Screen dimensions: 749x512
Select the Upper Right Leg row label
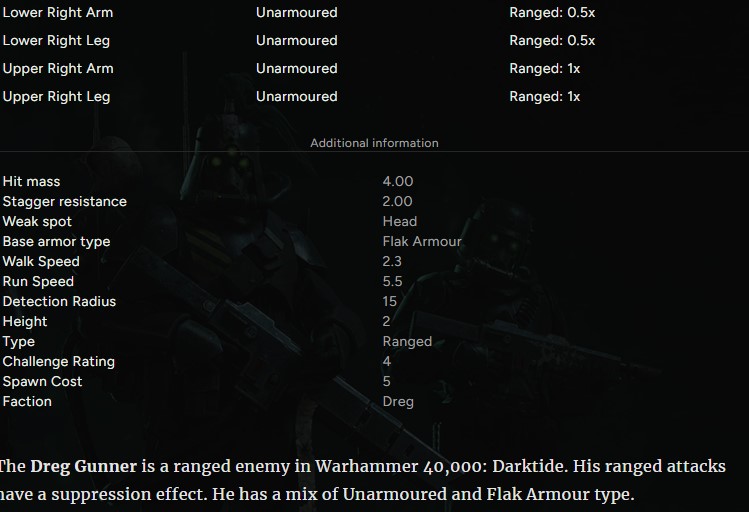(x=56, y=96)
